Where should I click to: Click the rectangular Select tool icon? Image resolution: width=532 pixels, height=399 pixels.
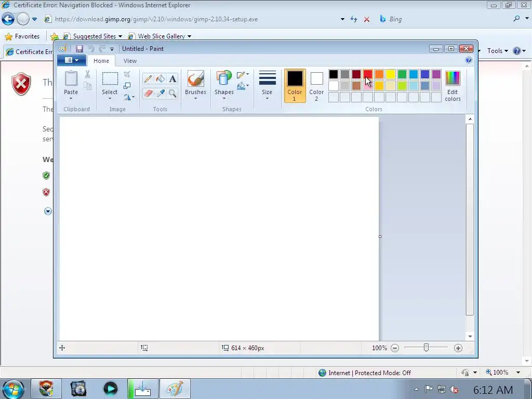(110, 79)
